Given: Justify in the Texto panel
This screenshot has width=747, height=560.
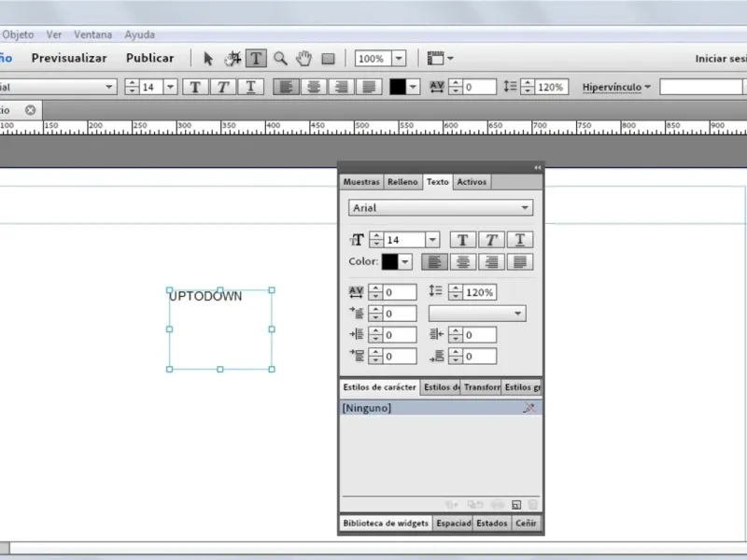Looking at the screenshot, I should tap(520, 261).
